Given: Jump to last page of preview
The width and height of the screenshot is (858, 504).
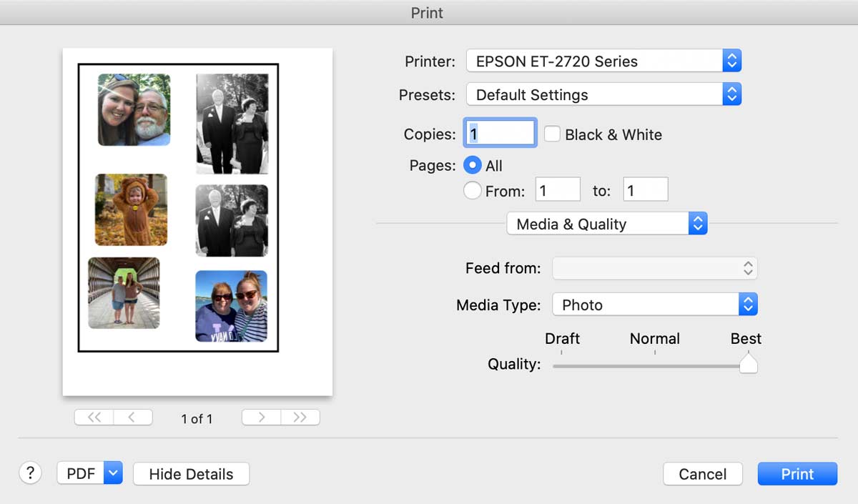Looking at the screenshot, I should (300, 418).
